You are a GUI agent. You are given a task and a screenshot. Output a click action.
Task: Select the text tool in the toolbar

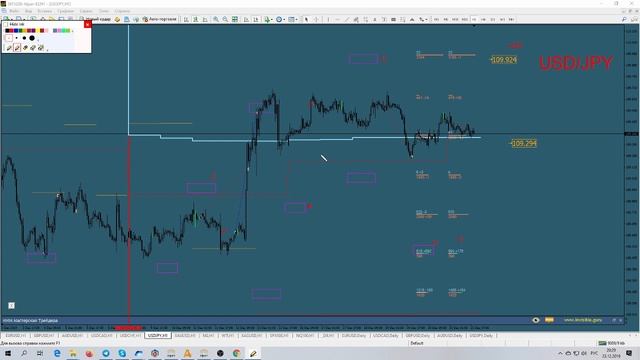(x=375, y=19)
